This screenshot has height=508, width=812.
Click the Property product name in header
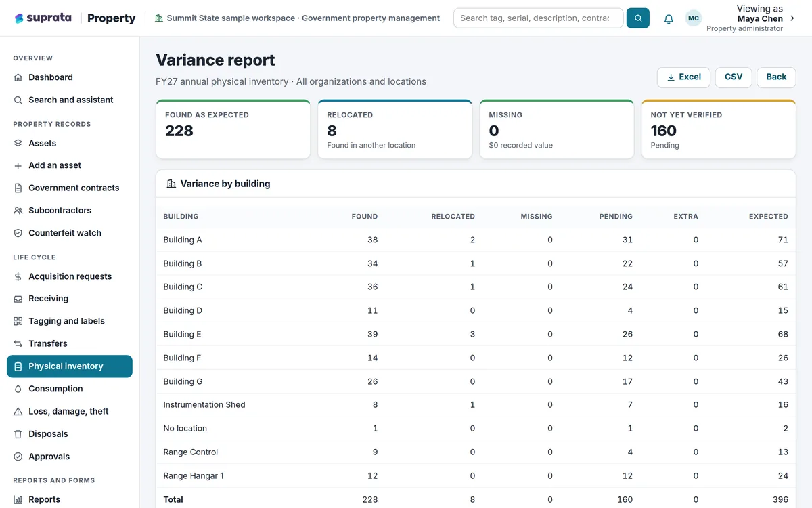(112, 18)
